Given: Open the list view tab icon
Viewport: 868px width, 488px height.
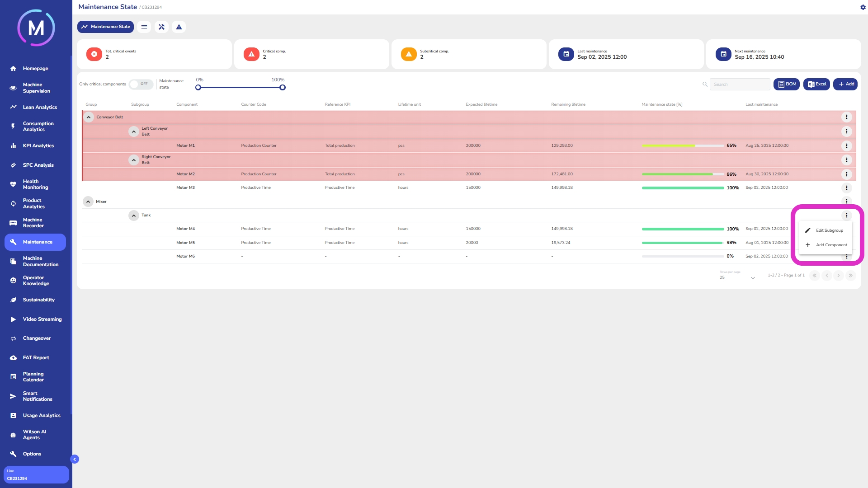Looking at the screenshot, I should [144, 27].
